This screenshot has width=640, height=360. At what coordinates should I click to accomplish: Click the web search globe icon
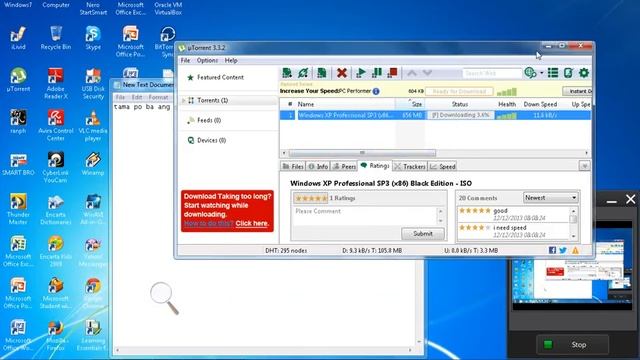coord(530,73)
